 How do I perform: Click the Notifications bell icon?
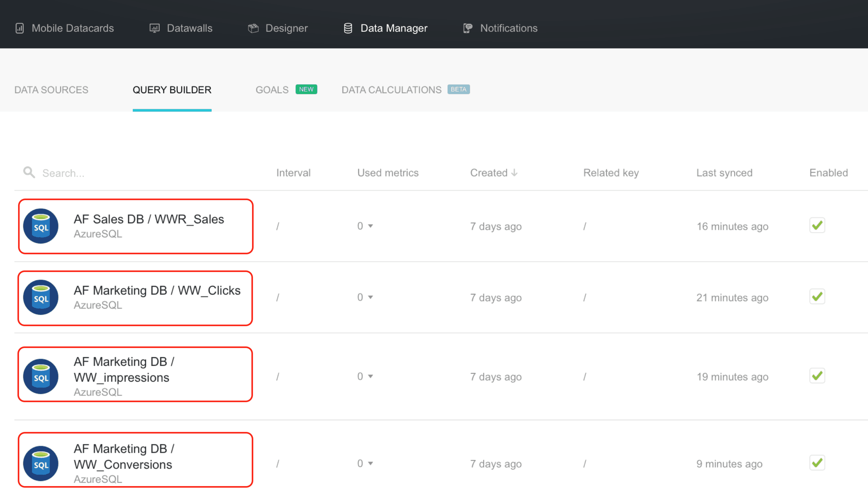tap(468, 28)
